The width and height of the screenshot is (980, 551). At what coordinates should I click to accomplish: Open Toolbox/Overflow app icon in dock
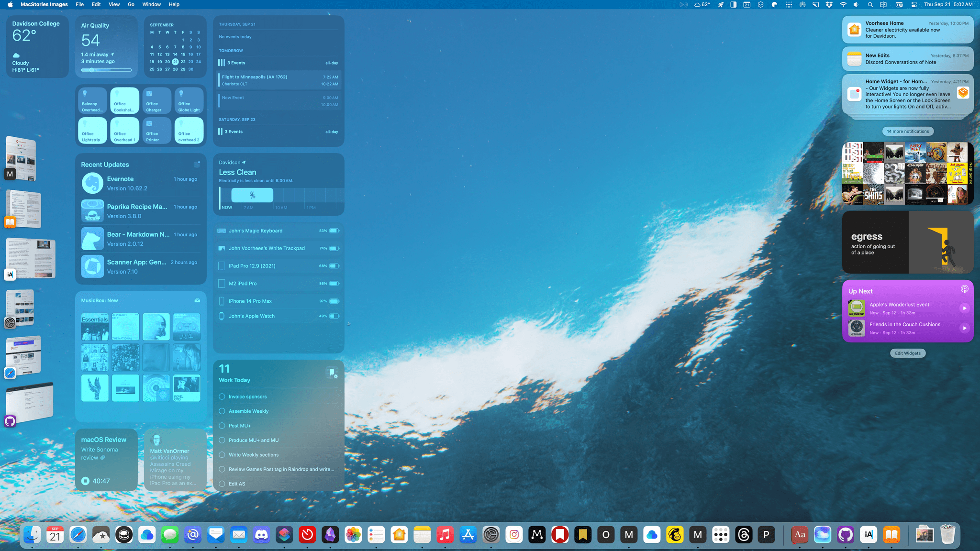click(x=720, y=536)
